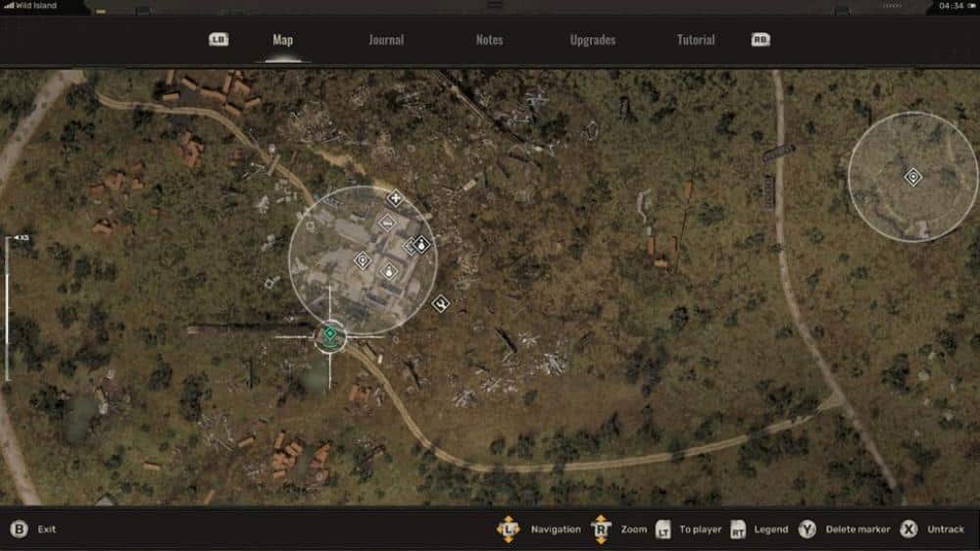Select small hollow diamond marker left of circle
The width and height of the screenshot is (980, 551).
[x=269, y=282]
